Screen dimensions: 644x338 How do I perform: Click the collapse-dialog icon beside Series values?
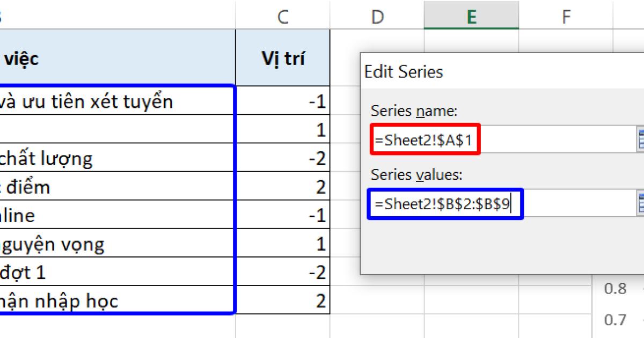pyautogui.click(x=641, y=204)
